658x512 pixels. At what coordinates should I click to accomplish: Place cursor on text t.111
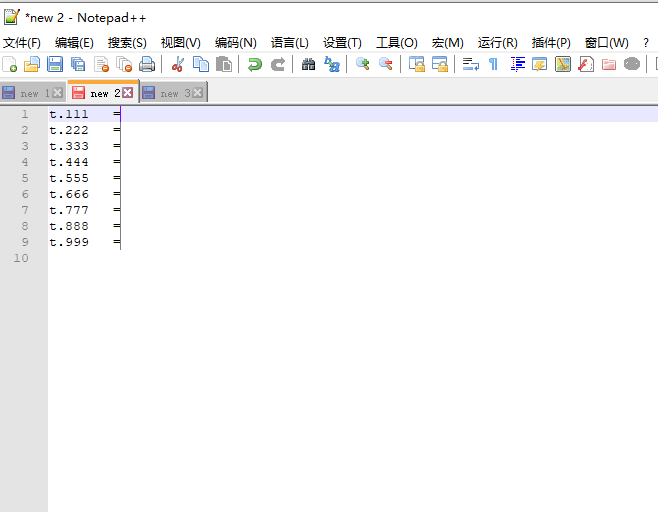pyautogui.click(x=69, y=114)
